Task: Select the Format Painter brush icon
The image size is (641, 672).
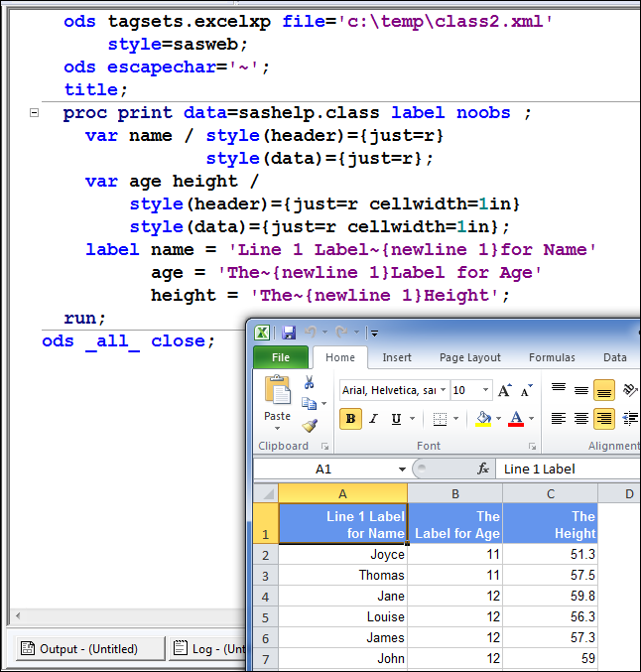Action: (309, 425)
